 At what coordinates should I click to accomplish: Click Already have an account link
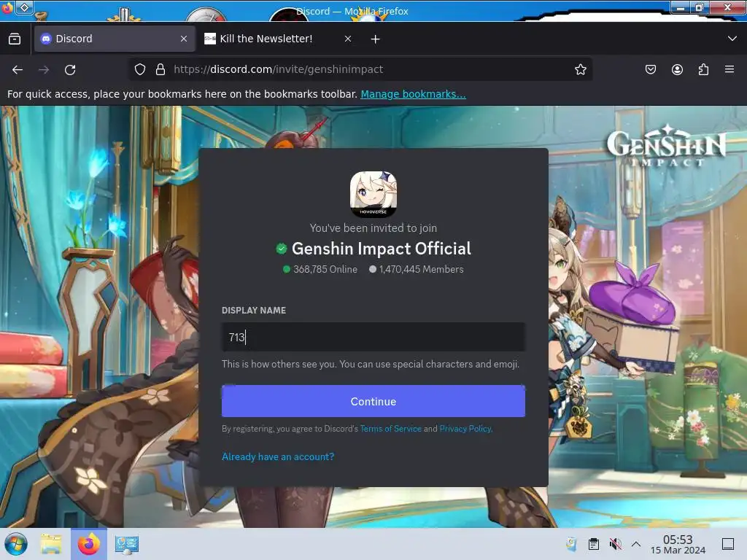(278, 456)
